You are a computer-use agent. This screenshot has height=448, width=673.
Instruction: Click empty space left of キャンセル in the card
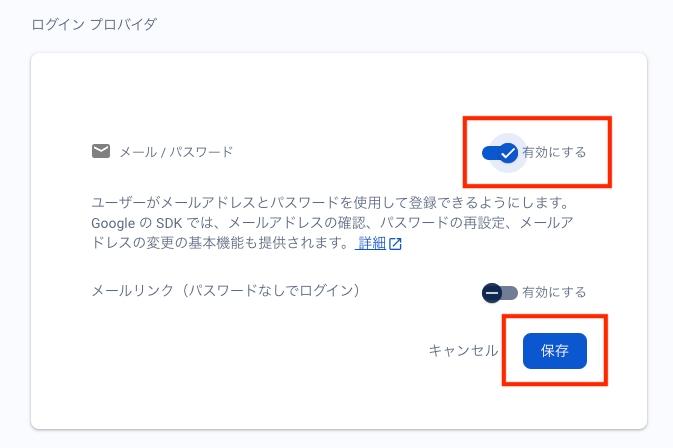pyautogui.click(x=258, y=351)
